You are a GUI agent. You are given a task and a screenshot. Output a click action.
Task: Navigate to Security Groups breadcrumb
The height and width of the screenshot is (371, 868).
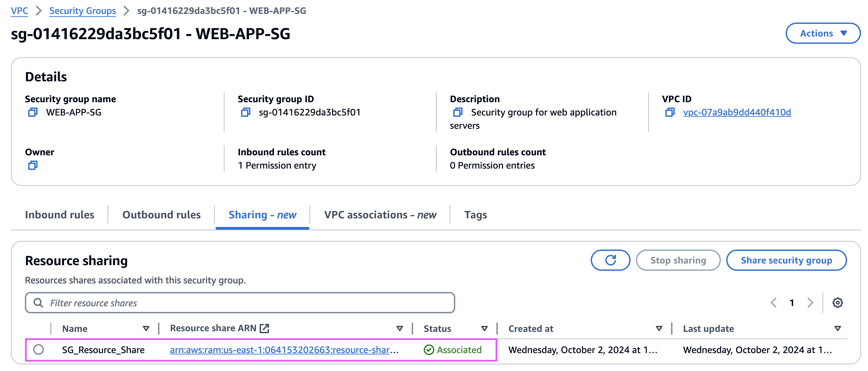tap(83, 11)
